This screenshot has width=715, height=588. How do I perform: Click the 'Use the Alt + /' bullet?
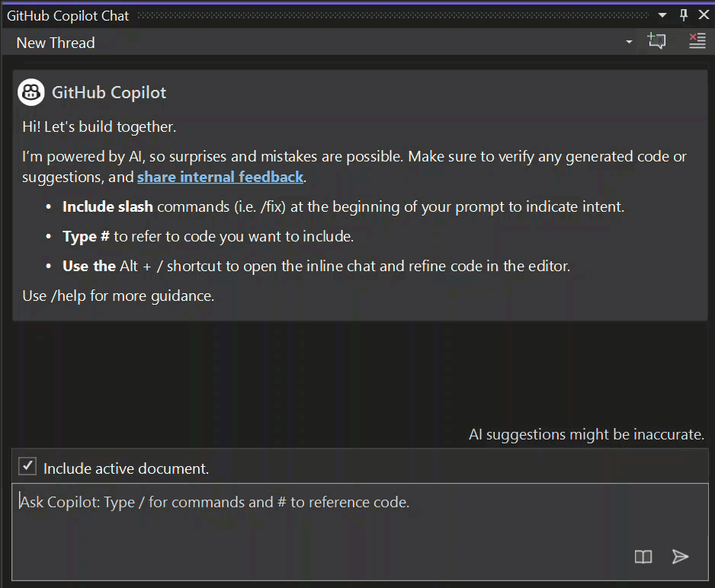pos(316,266)
